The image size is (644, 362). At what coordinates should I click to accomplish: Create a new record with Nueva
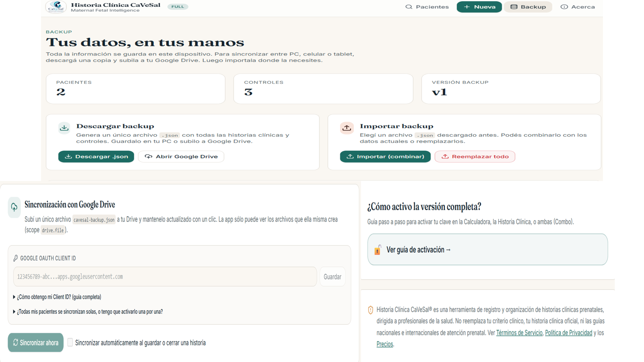click(x=479, y=7)
